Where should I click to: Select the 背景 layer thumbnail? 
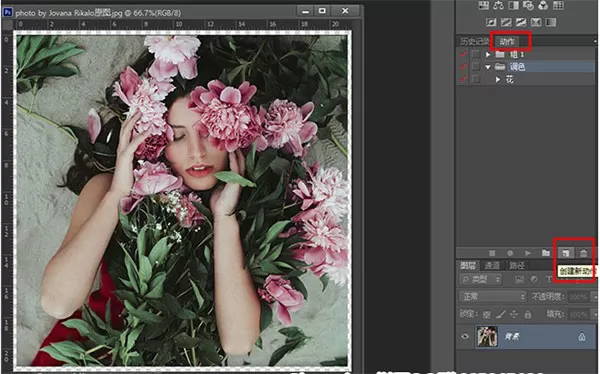pyautogui.click(x=487, y=336)
